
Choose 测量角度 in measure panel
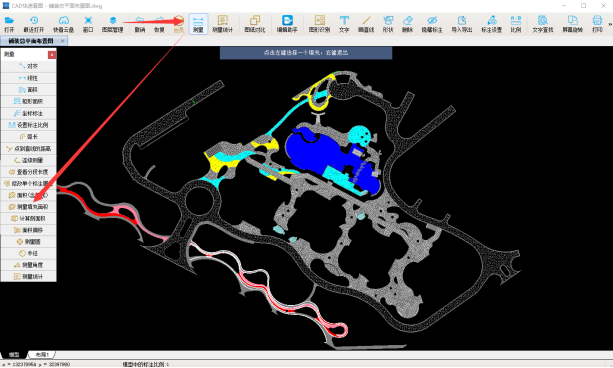[29, 265]
